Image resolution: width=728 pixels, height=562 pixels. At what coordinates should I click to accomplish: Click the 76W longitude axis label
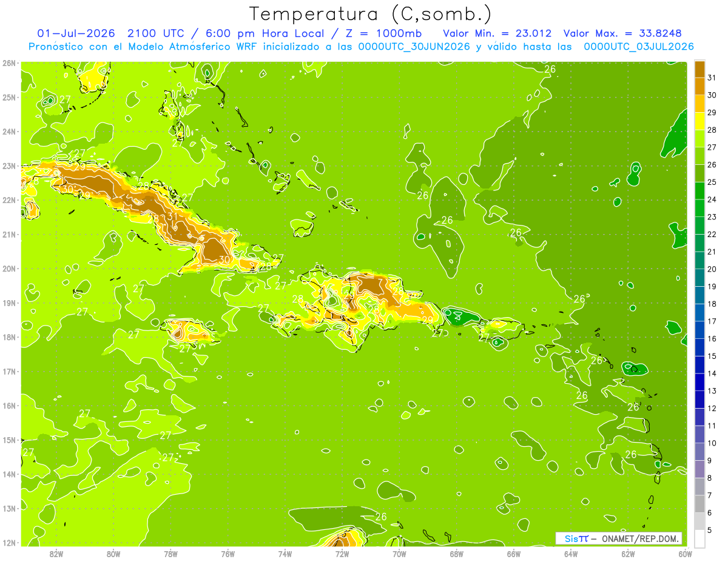pyautogui.click(x=227, y=554)
